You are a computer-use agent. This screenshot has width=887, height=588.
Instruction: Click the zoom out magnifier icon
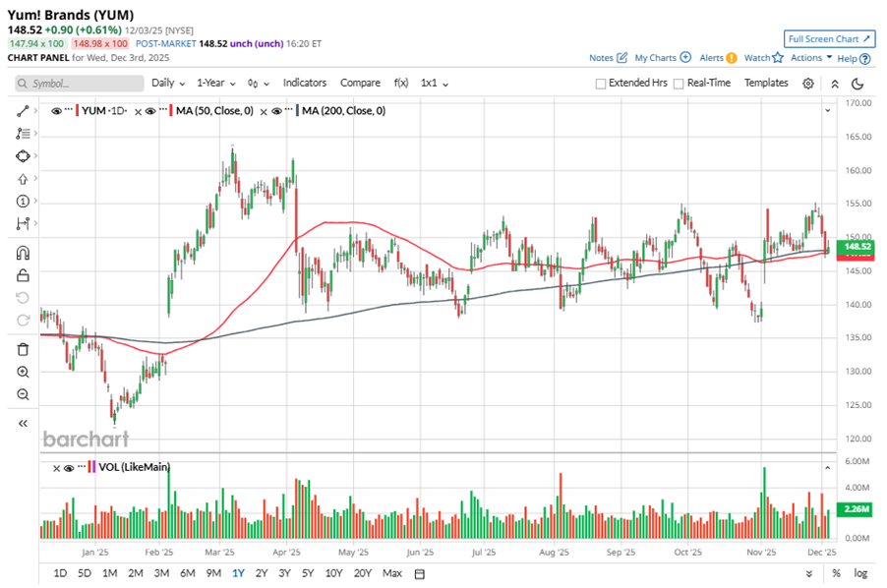click(x=23, y=394)
